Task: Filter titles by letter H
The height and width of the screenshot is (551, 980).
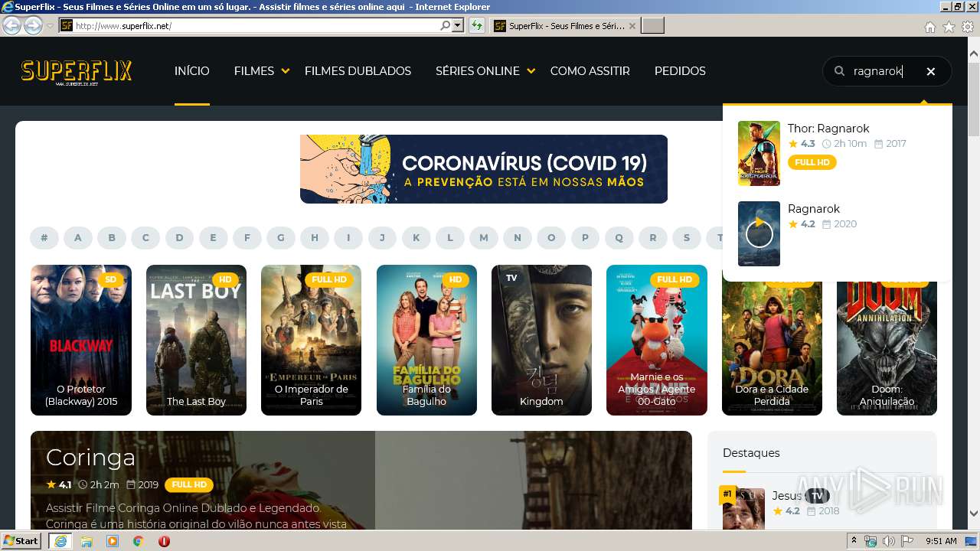Action: (315, 238)
